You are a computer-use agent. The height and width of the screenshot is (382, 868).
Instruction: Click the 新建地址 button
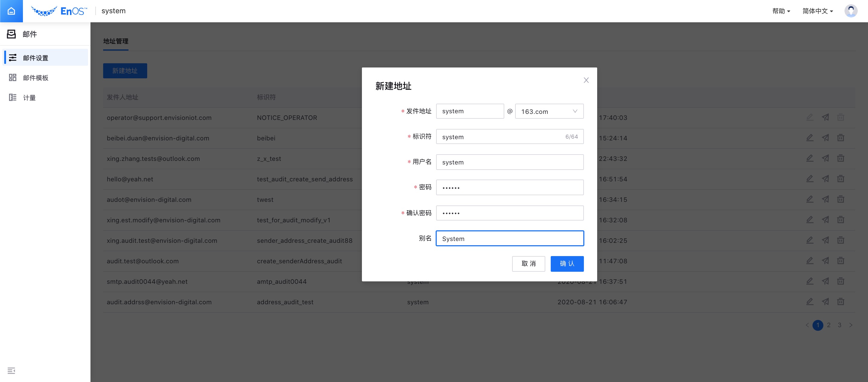point(125,71)
